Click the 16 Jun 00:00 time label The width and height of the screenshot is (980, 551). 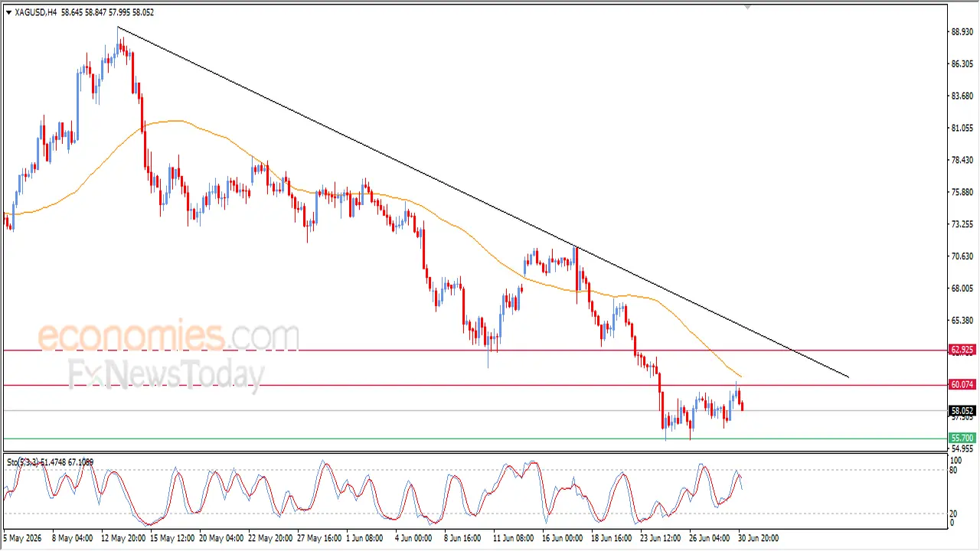point(563,538)
